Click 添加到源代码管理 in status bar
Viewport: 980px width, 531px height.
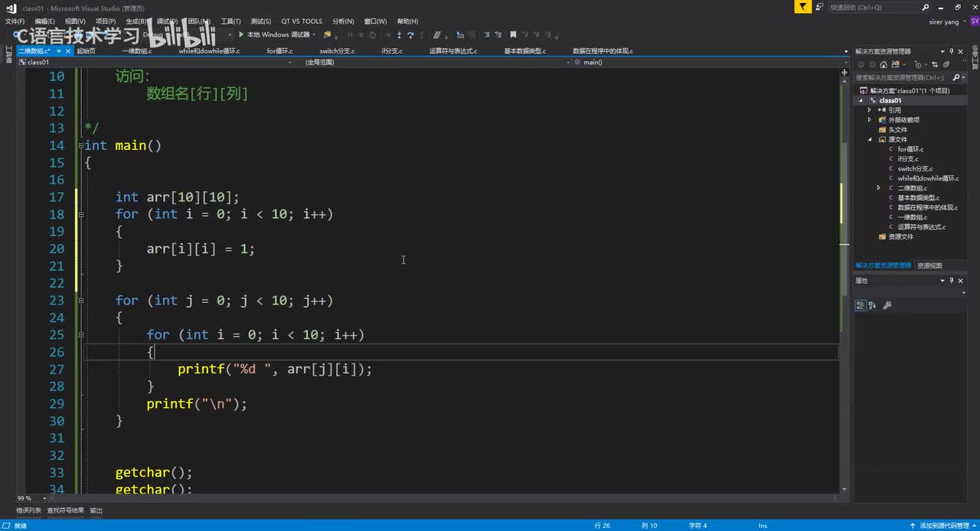coord(944,526)
